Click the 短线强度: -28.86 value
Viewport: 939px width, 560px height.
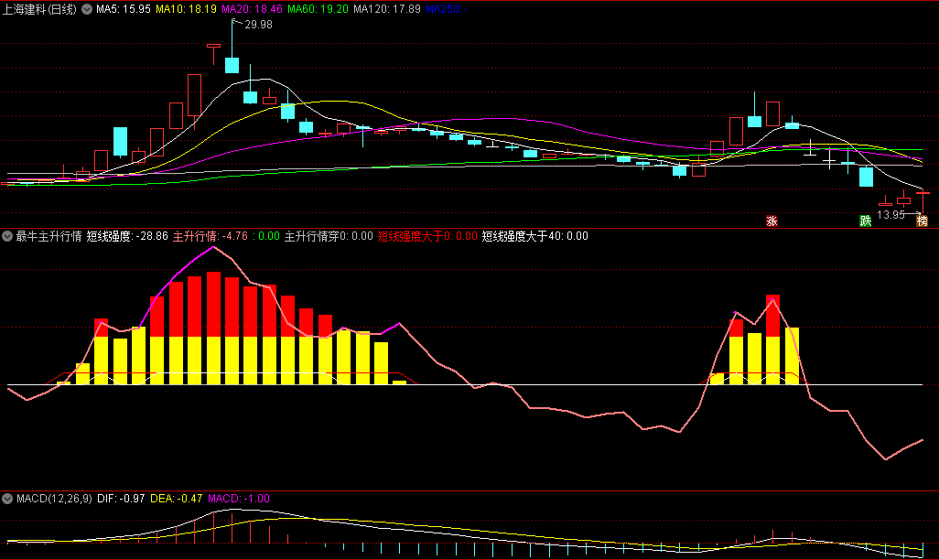coord(127,236)
